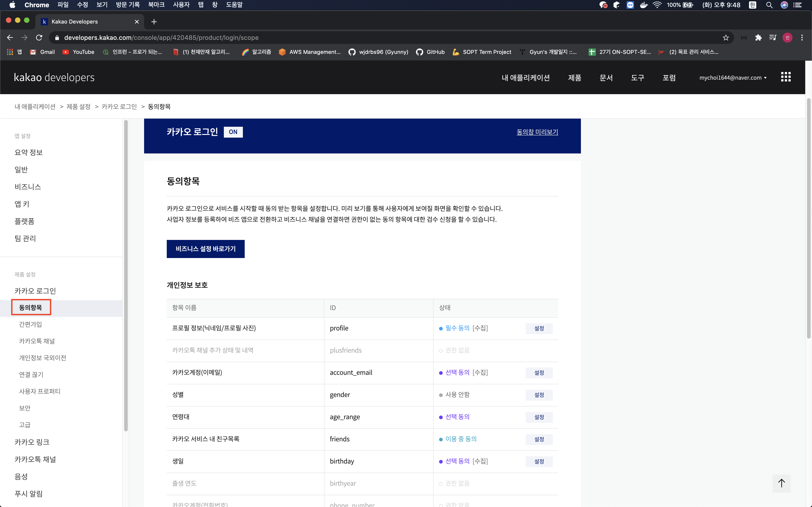Screen dimensions: 812x507
Task: Open the Chrome extensions puzzle icon
Action: tap(758, 38)
